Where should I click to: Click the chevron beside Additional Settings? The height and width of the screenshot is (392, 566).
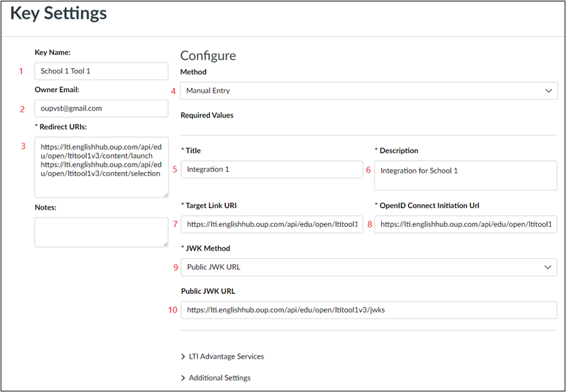[183, 378]
